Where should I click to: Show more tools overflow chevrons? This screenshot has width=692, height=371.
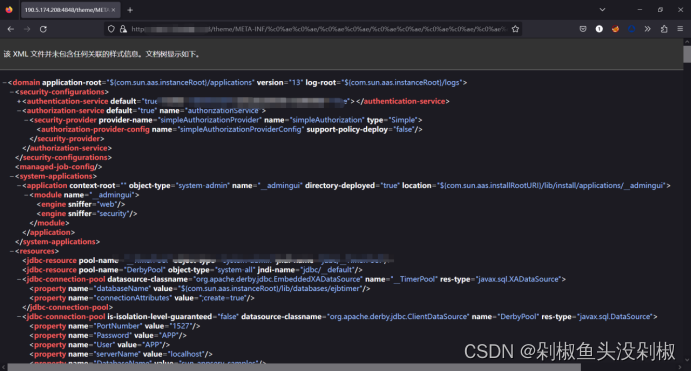coord(647,29)
